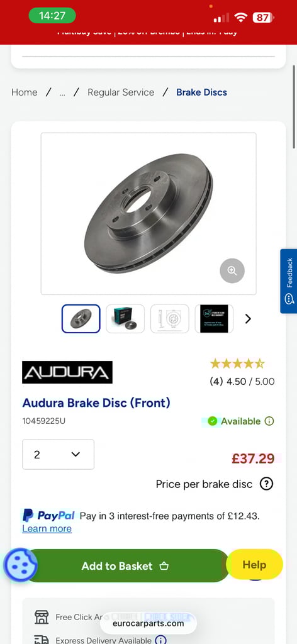
Task: Click the star rating icons
Action: (237, 364)
